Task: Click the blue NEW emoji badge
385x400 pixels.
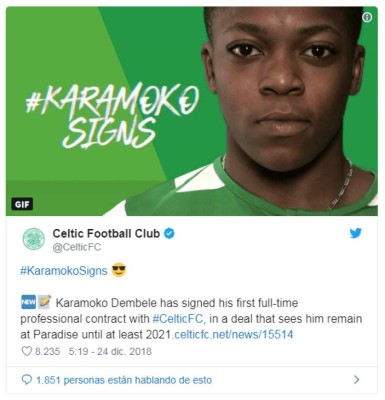Action: point(28,302)
